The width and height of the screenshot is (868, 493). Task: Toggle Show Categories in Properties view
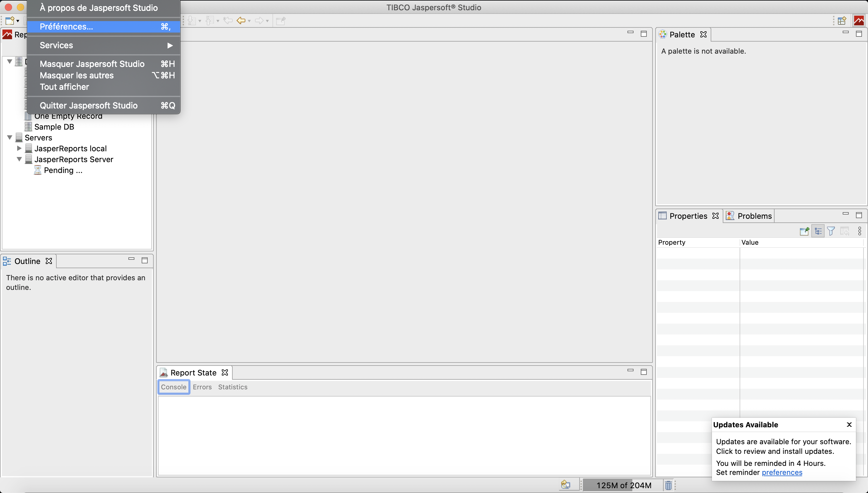click(x=818, y=231)
